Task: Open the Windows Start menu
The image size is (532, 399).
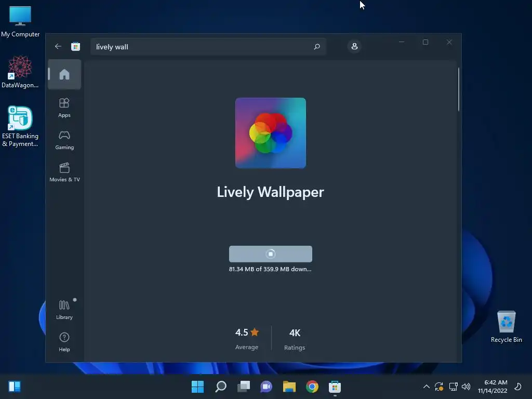Action: click(197, 387)
